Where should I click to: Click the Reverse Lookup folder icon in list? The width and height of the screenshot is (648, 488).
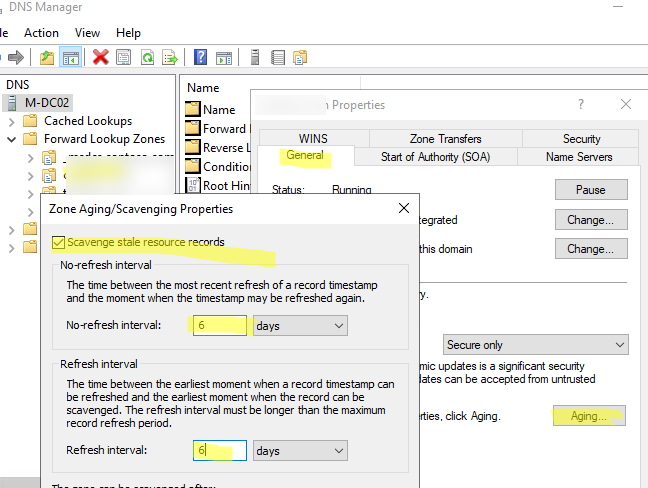193,147
